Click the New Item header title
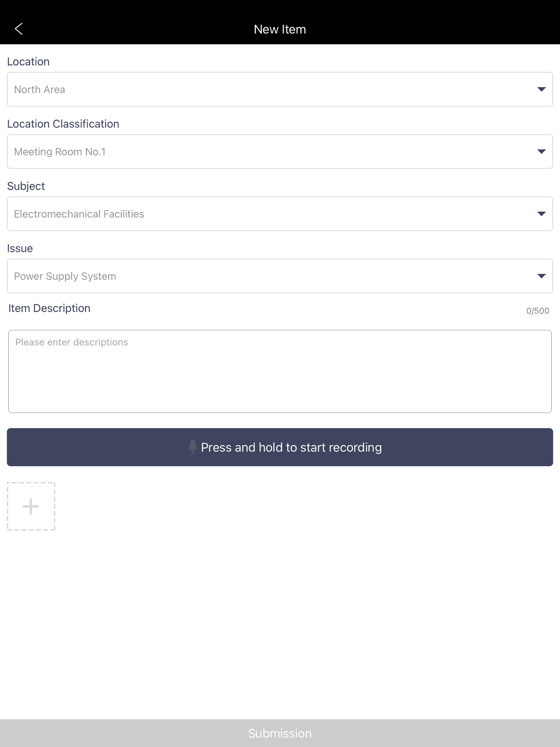This screenshot has height=747, width=560. 280,29
